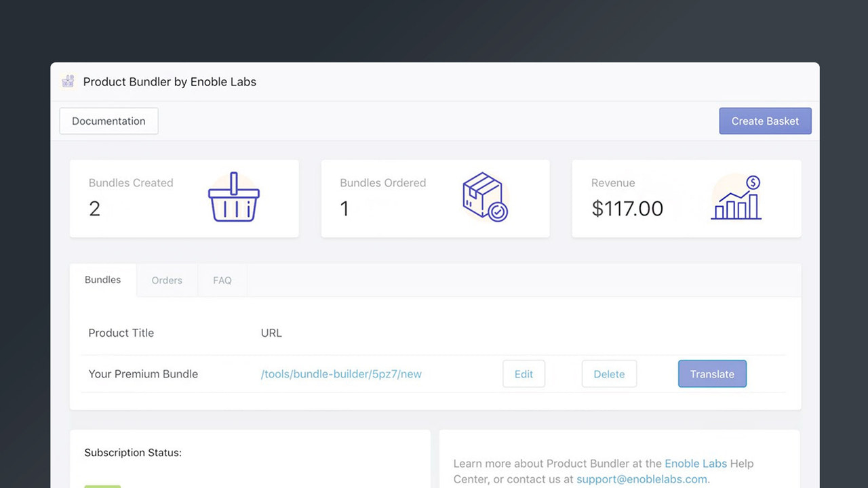Click the green subscription status badge

point(102,486)
